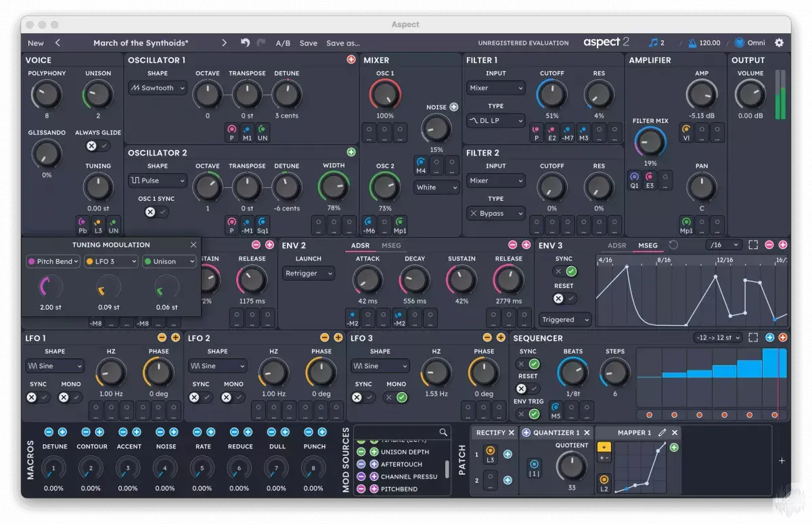Toggle the Always Glide switch
Image resolution: width=812 pixels, height=524 pixels.
pos(98,145)
